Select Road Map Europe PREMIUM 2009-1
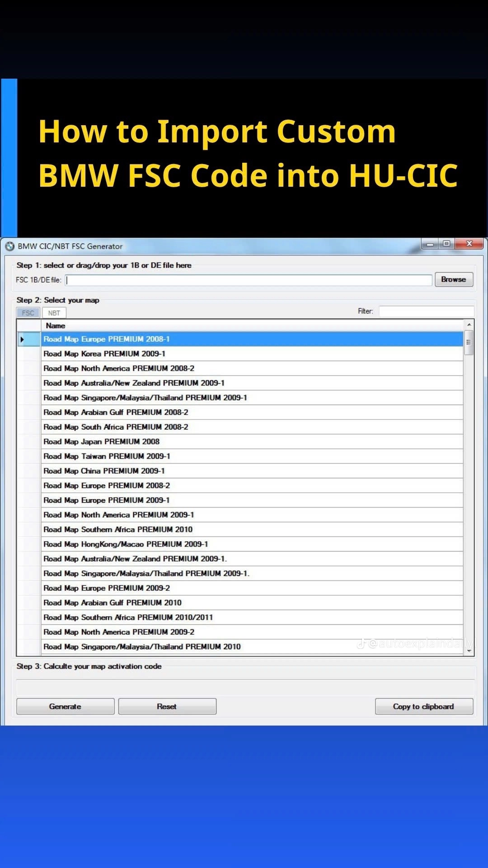 click(x=252, y=500)
